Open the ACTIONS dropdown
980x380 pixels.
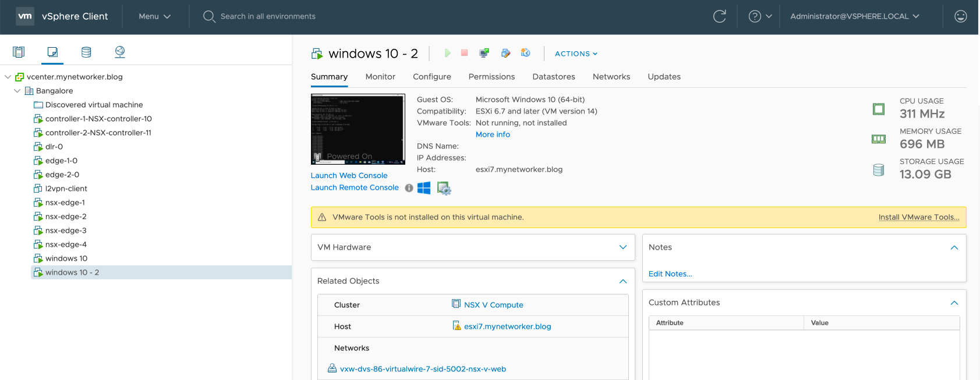coord(576,54)
